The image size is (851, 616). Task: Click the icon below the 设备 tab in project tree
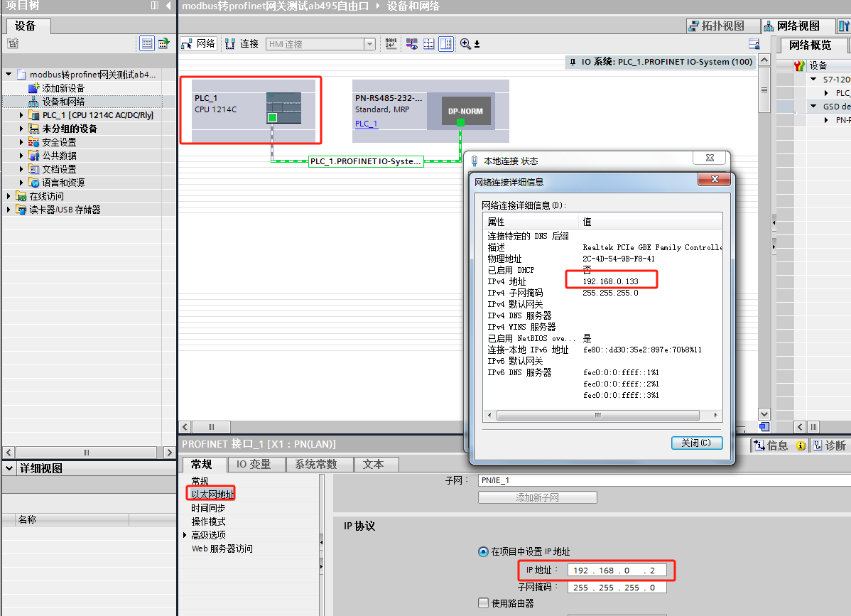point(13,43)
